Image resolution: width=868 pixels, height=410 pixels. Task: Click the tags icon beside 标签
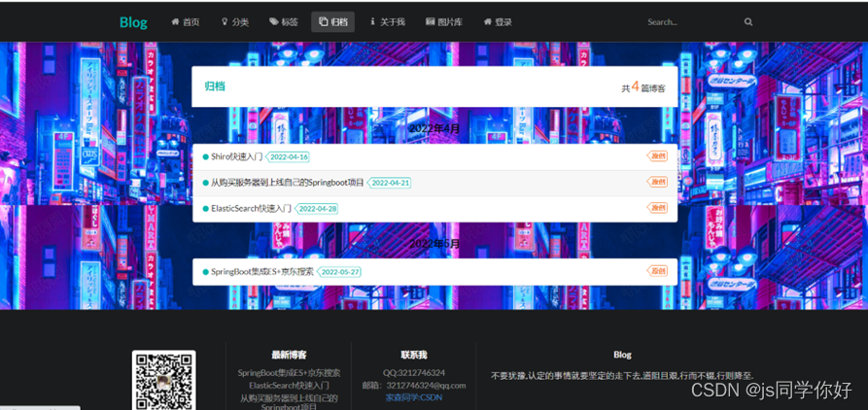click(x=274, y=22)
